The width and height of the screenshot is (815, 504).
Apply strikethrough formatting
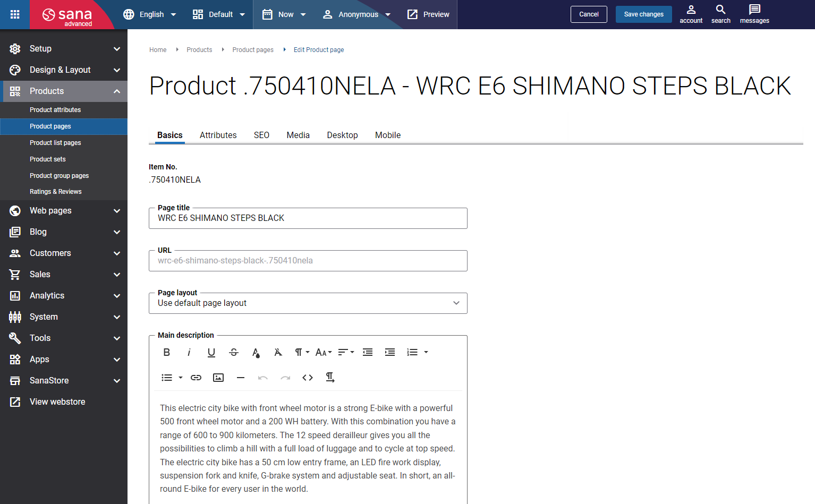point(234,352)
